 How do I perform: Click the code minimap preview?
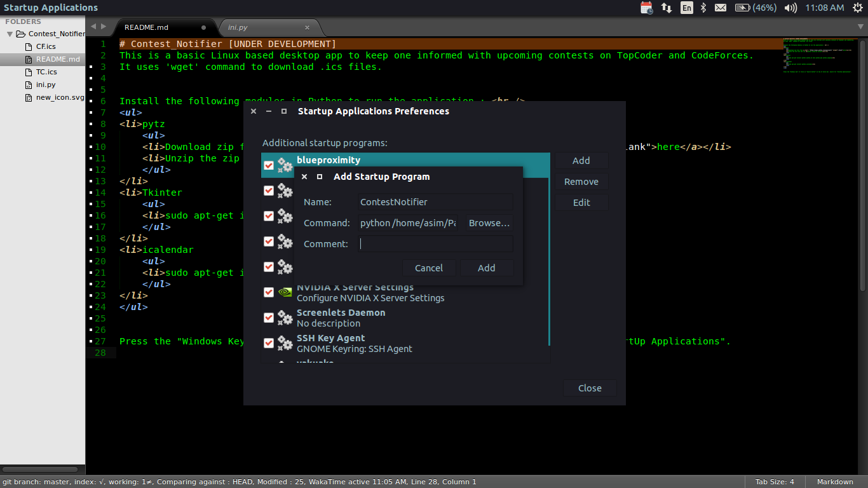[820, 56]
